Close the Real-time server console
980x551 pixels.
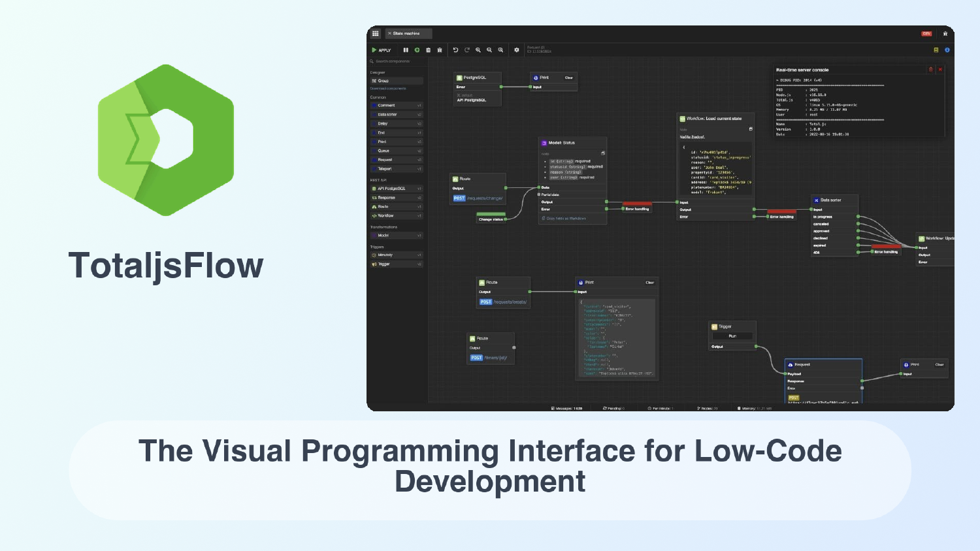941,69
